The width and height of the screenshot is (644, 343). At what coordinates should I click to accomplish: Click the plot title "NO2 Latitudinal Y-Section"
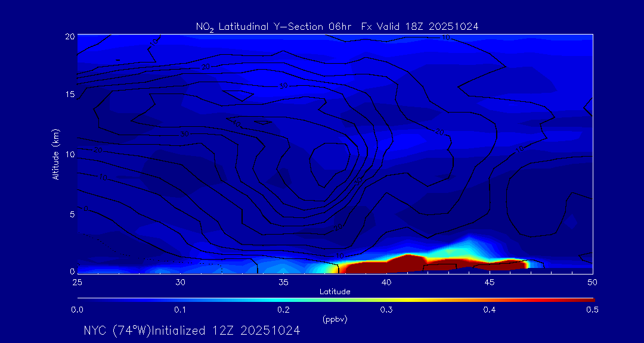click(x=259, y=27)
